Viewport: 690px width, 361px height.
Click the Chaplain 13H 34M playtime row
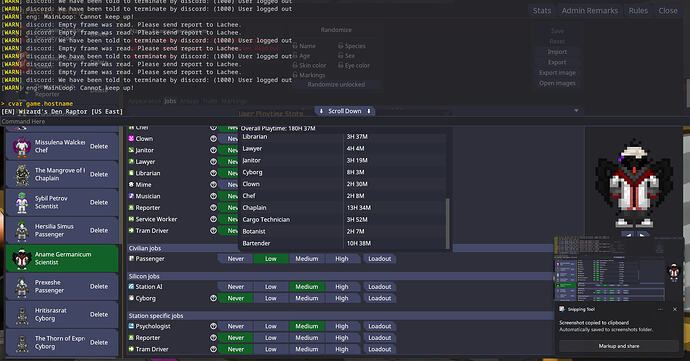(343, 207)
